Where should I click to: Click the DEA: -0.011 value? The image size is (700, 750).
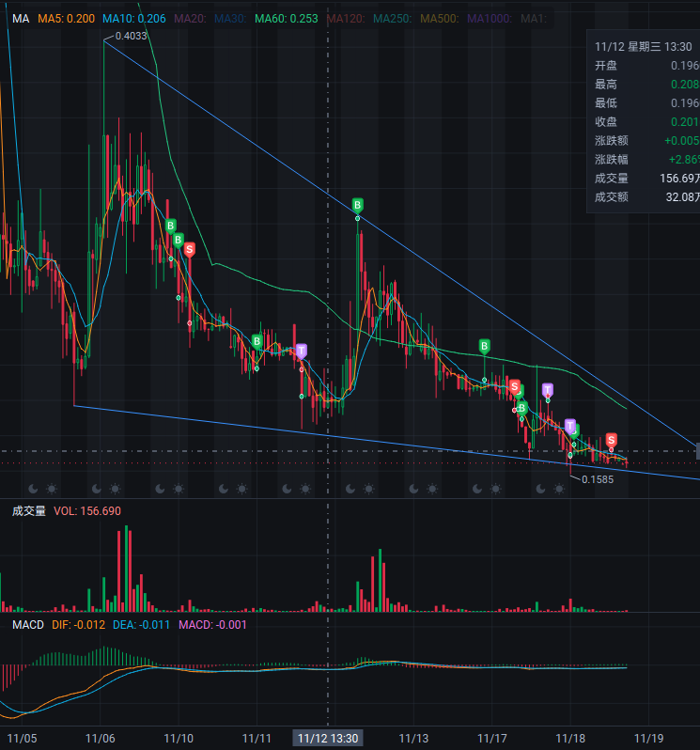[x=141, y=625]
